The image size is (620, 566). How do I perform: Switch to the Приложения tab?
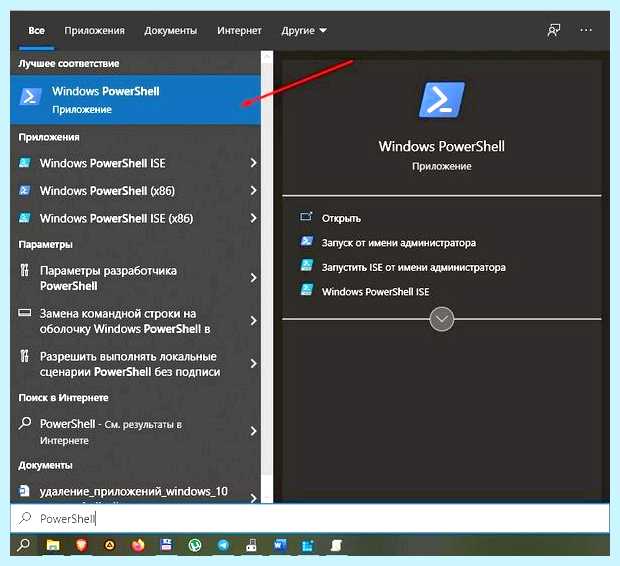pos(95,30)
